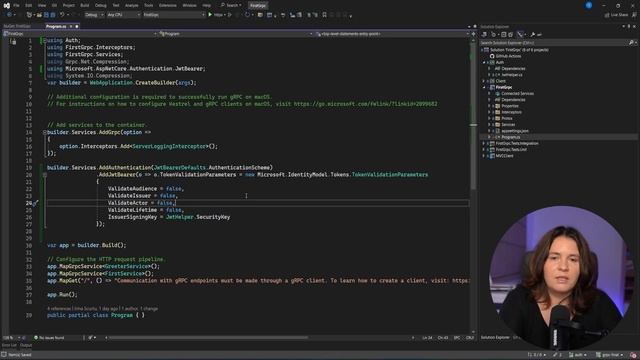Open the Extensions menu
The width and height of the screenshot is (640, 360).
click(168, 5)
